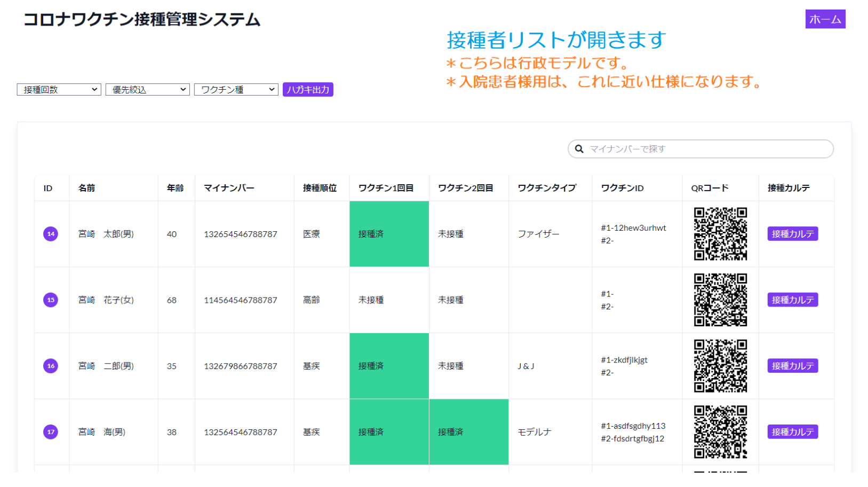Click the 接種カルテ column header
Screen dimensions: 868x487
[x=789, y=188]
